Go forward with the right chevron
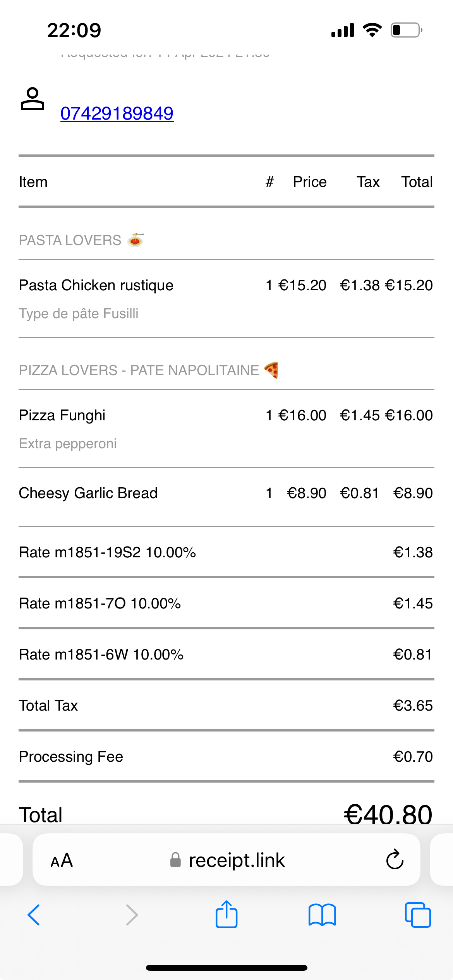453x980 pixels. tap(132, 915)
